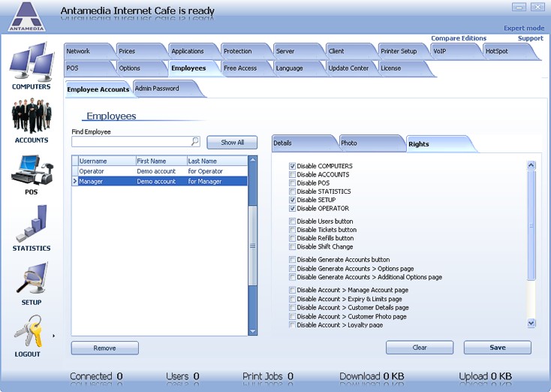Image resolution: width=551 pixels, height=392 pixels.
Task: Switch to the Applications tab
Action: coord(193,51)
